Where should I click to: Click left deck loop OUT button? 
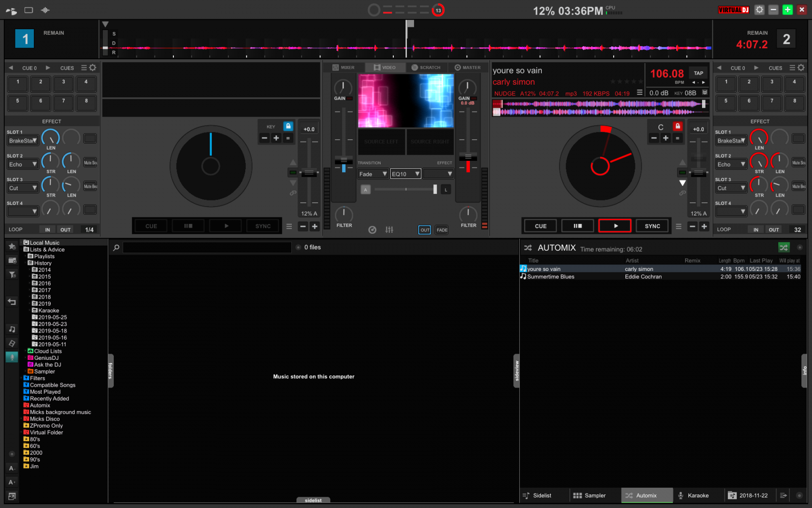pos(65,230)
